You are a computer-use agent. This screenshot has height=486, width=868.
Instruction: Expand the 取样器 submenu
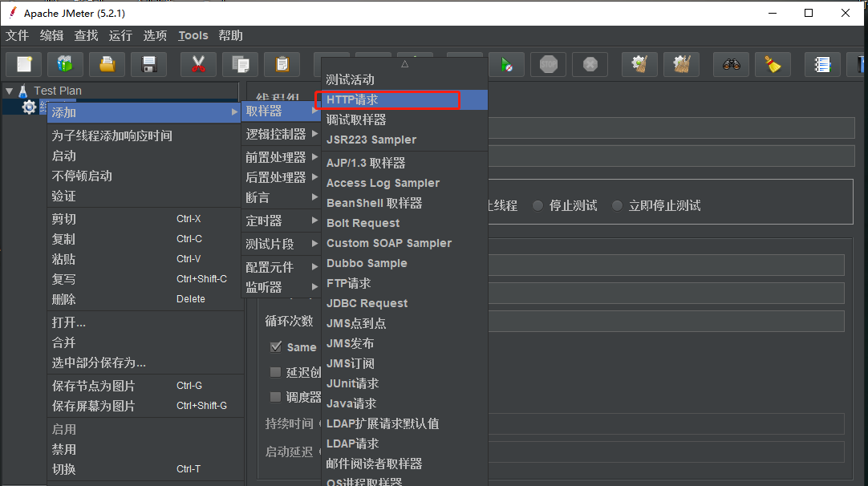(x=282, y=111)
